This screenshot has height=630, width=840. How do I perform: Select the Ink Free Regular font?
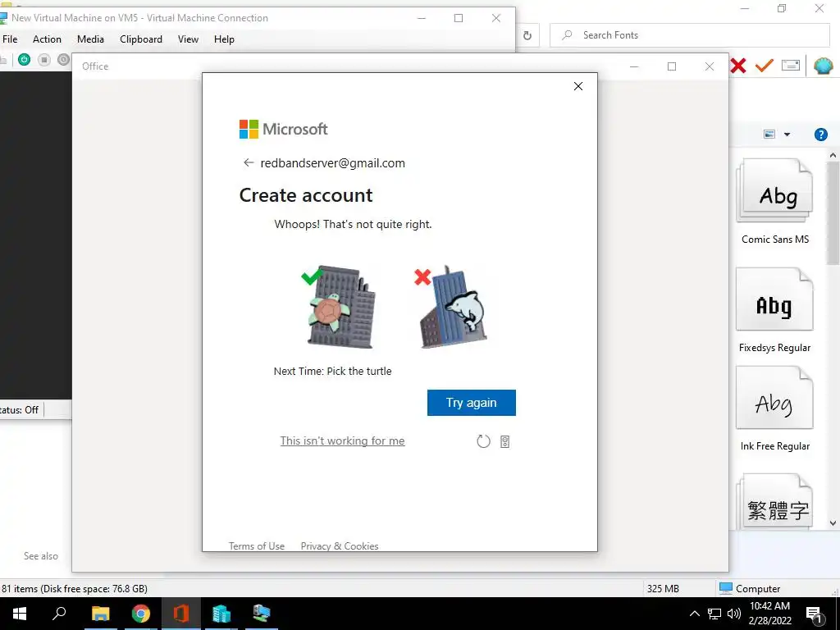774,409
